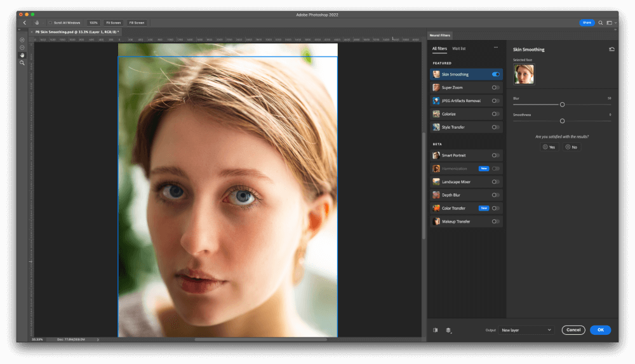Enable the Super Zoom filter toggle

[495, 88]
